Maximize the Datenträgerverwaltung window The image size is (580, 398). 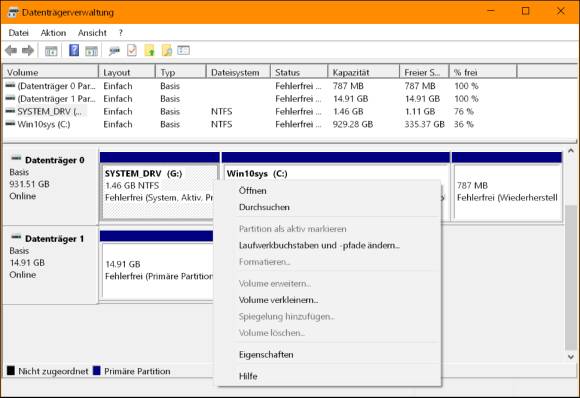pos(526,11)
